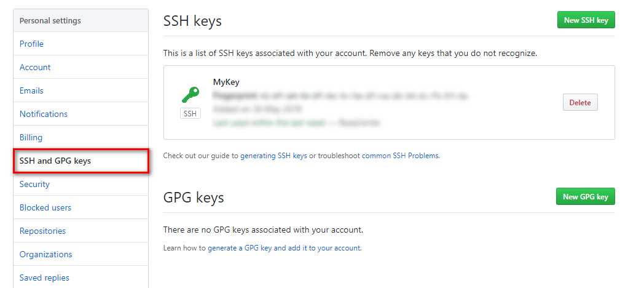Open Security settings in sidebar

coord(34,185)
